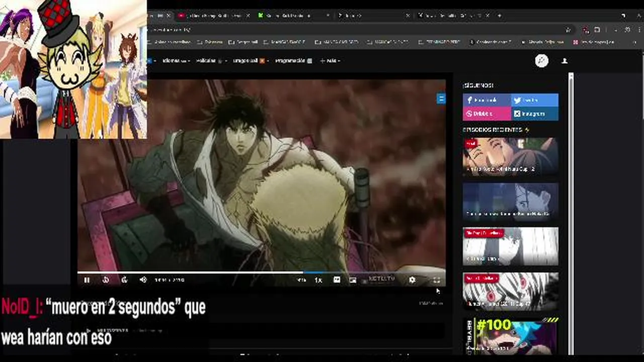Expand the Idiomas menu in site navigation
This screenshot has width=644, height=362.
point(176,61)
